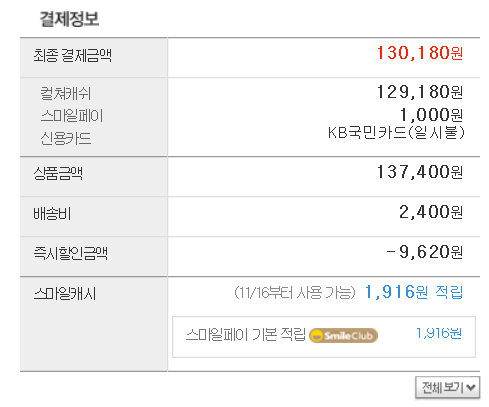Click the 상품금액 row label
489x407 pixels.
pos(58,173)
